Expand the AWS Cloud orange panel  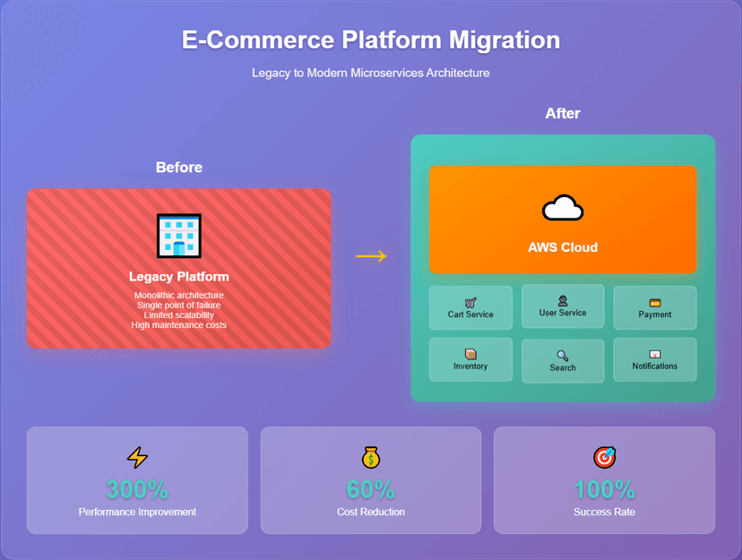(x=563, y=219)
